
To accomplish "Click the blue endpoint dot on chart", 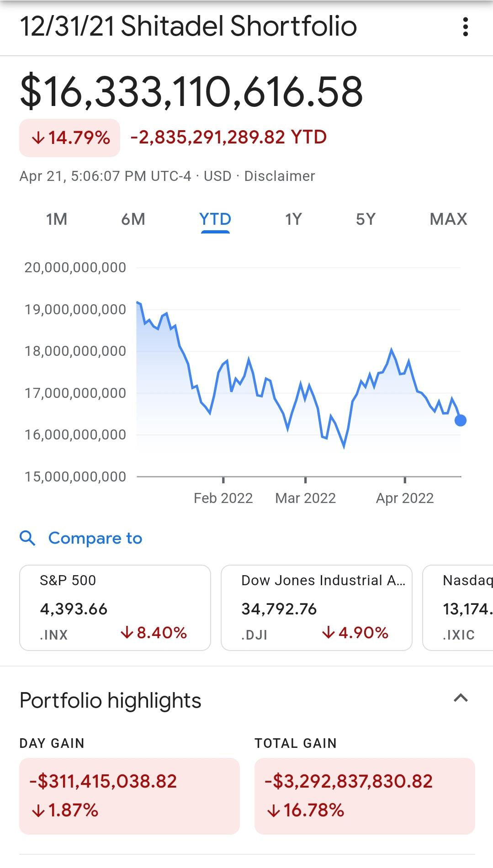I will click(x=461, y=420).
